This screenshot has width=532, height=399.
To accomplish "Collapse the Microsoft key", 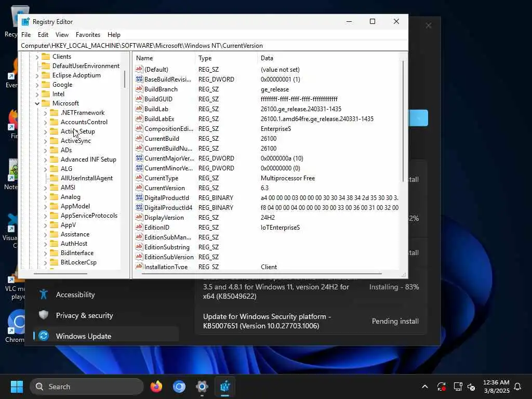I will [37, 103].
